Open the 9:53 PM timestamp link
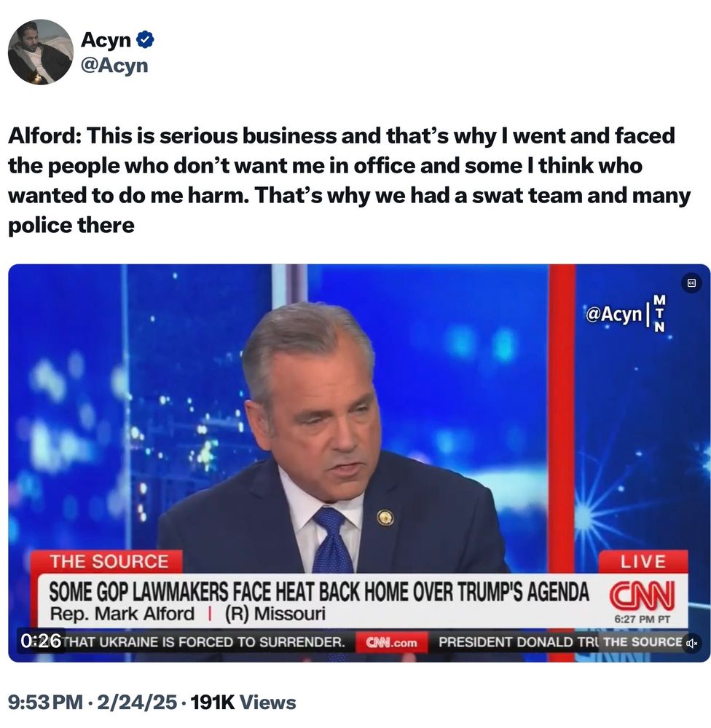Viewport: 711px width, 728px height. (x=45, y=703)
